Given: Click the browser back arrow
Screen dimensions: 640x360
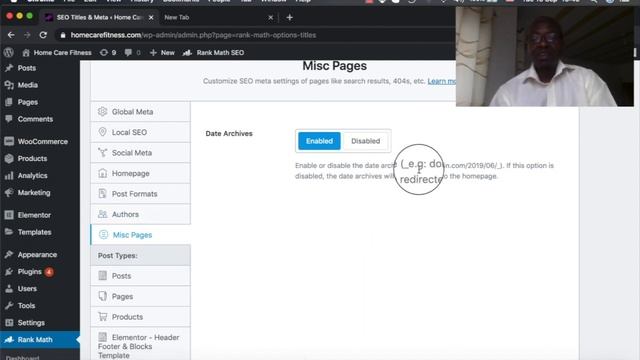Looking at the screenshot, I should coord(11,35).
